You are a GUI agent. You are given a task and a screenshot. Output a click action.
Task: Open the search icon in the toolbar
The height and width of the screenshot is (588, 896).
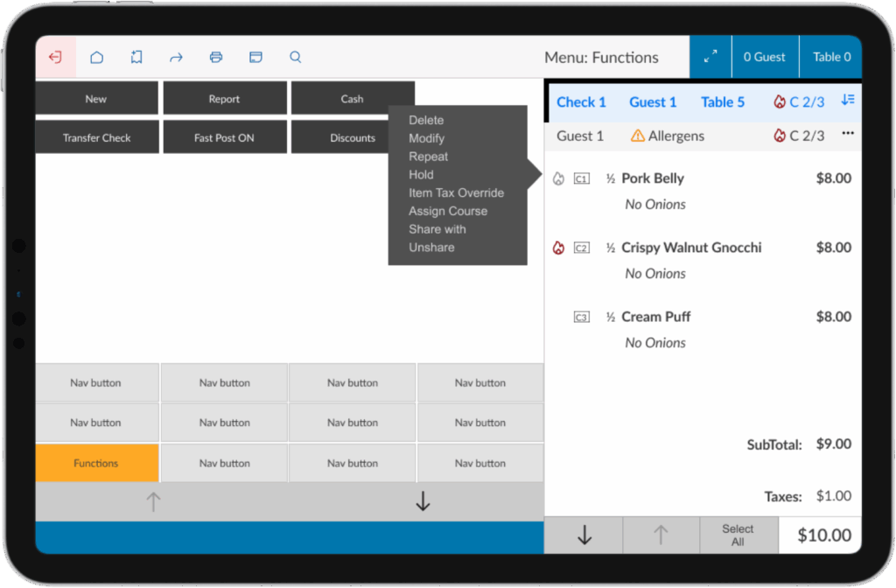(295, 56)
